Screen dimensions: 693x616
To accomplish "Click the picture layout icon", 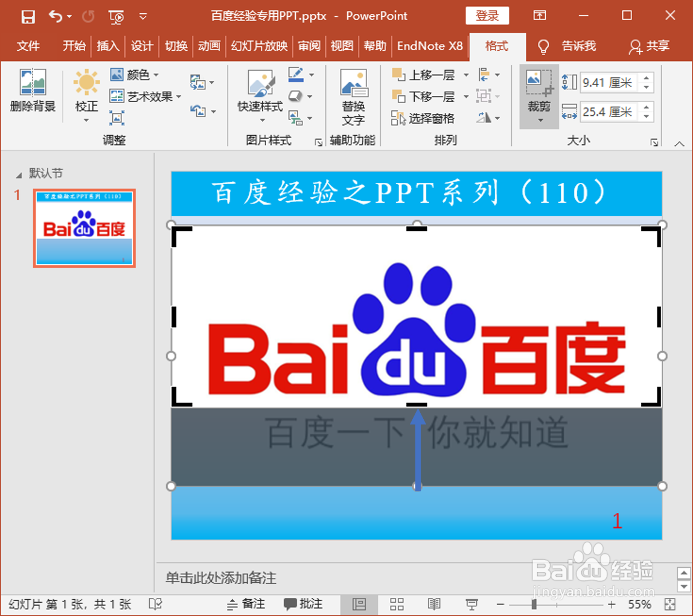I will click(295, 118).
